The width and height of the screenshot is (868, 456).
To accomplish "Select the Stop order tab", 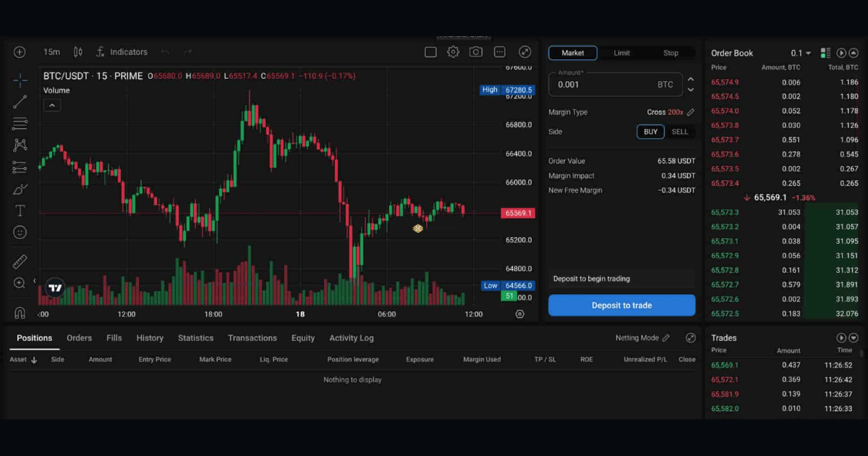I will (671, 53).
